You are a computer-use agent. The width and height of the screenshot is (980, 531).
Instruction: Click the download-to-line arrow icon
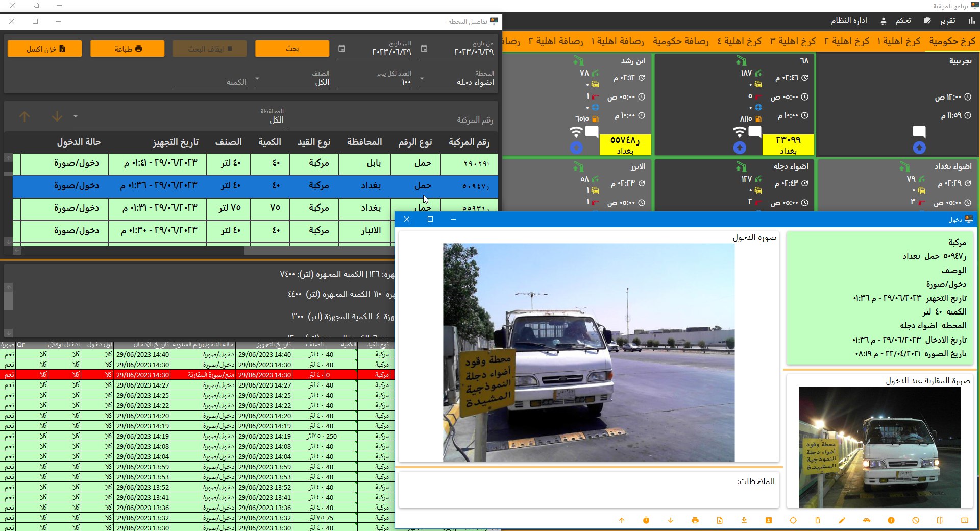744,520
